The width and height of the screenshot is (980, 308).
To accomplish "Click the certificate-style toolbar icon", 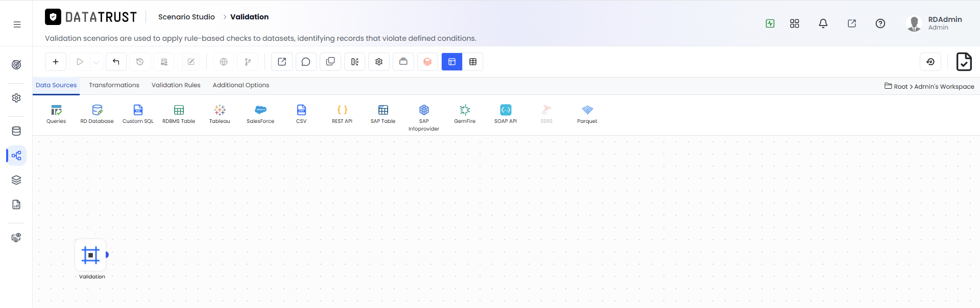I will pyautogui.click(x=164, y=62).
